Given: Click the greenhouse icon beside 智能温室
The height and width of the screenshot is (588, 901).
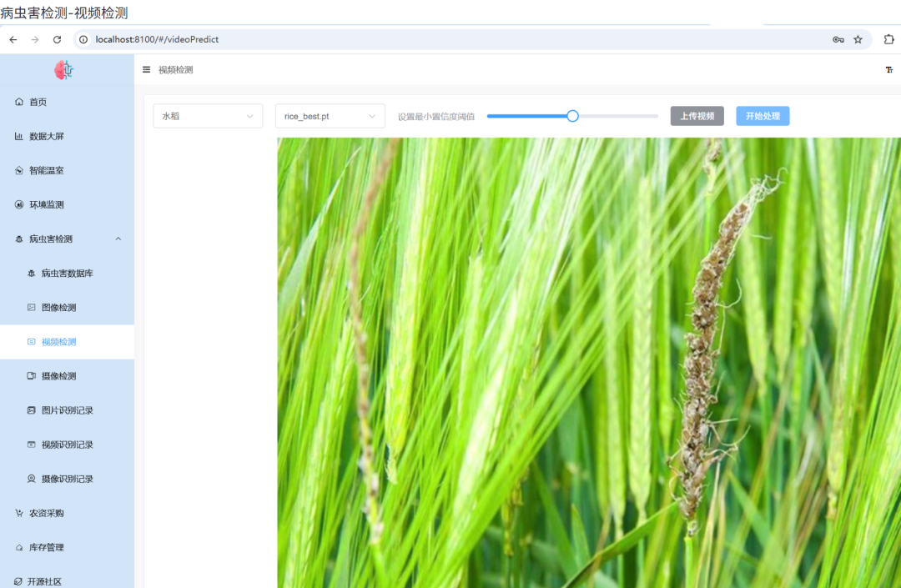Looking at the screenshot, I should [19, 170].
